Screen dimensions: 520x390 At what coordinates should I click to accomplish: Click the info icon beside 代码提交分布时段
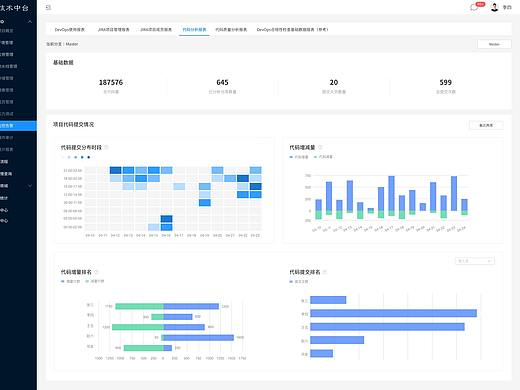[106, 147]
